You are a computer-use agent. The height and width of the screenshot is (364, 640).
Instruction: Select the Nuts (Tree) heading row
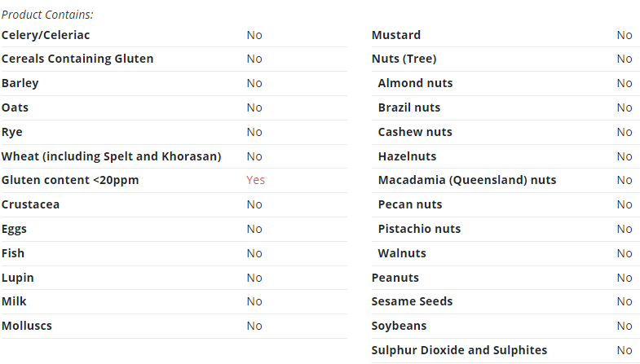(x=502, y=59)
